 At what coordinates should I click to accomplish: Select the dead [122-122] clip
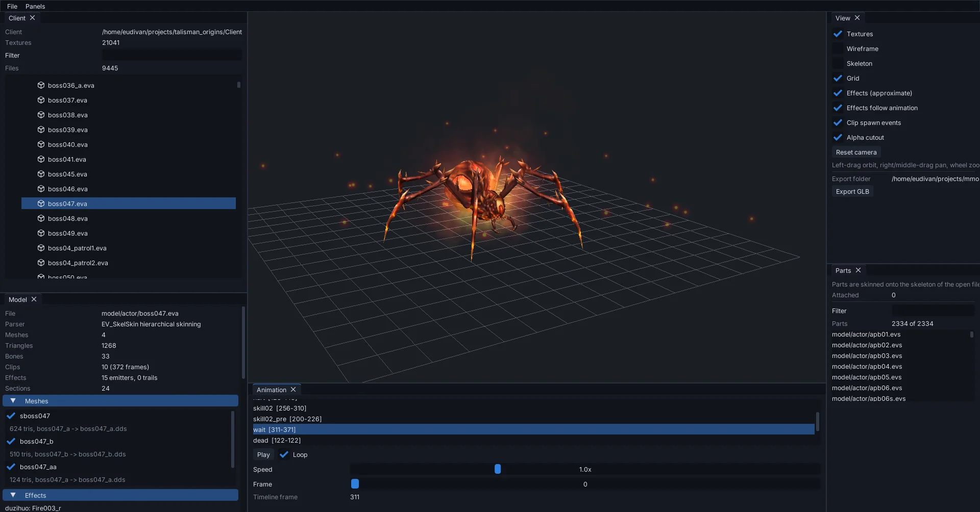coord(534,440)
